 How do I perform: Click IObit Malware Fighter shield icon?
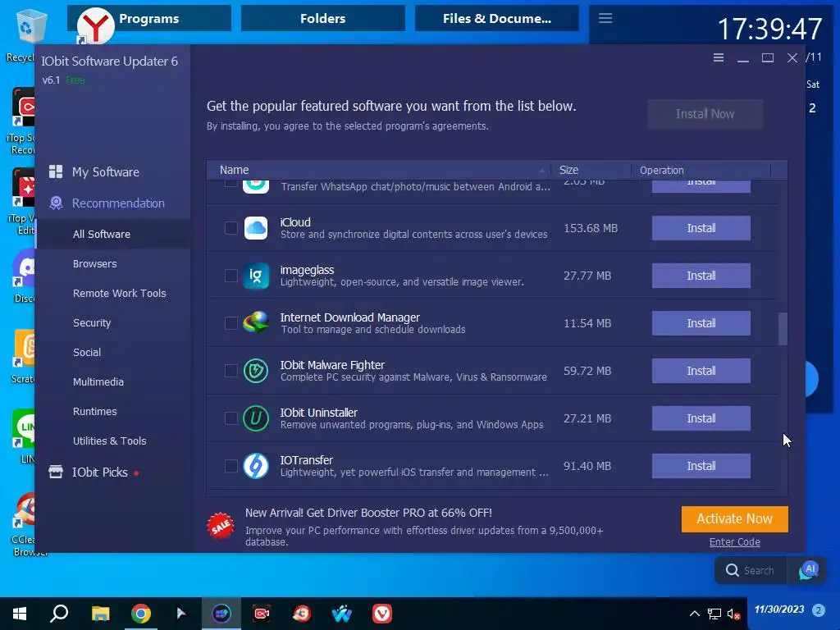[x=256, y=371]
